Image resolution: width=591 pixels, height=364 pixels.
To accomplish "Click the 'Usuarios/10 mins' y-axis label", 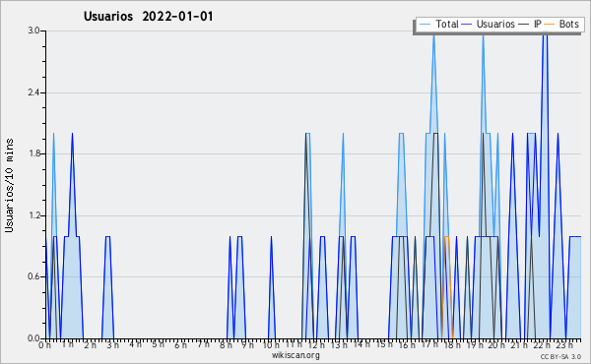I will pyautogui.click(x=9, y=186).
